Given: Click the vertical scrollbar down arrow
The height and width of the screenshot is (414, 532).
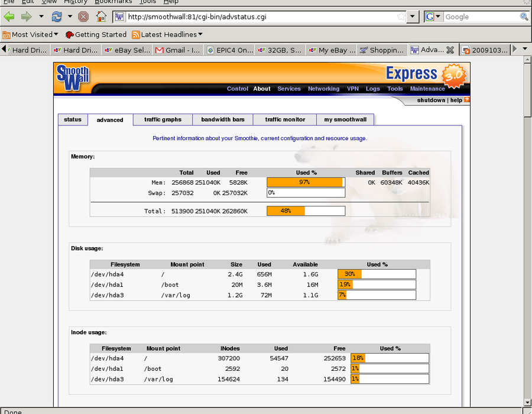Looking at the screenshot, I should click(x=527, y=403).
